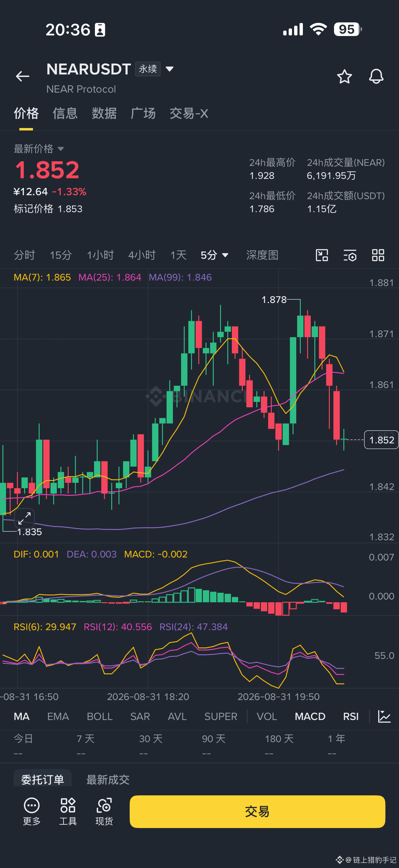Select the 最新成交 recent trades tab
This screenshot has height=868, width=399.
(x=108, y=779)
